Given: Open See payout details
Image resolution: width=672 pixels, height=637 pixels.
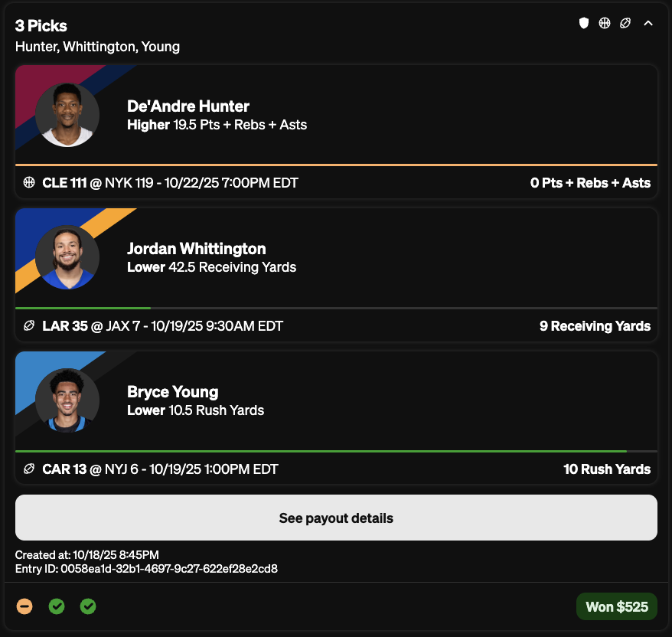Looking at the screenshot, I should coord(336,518).
